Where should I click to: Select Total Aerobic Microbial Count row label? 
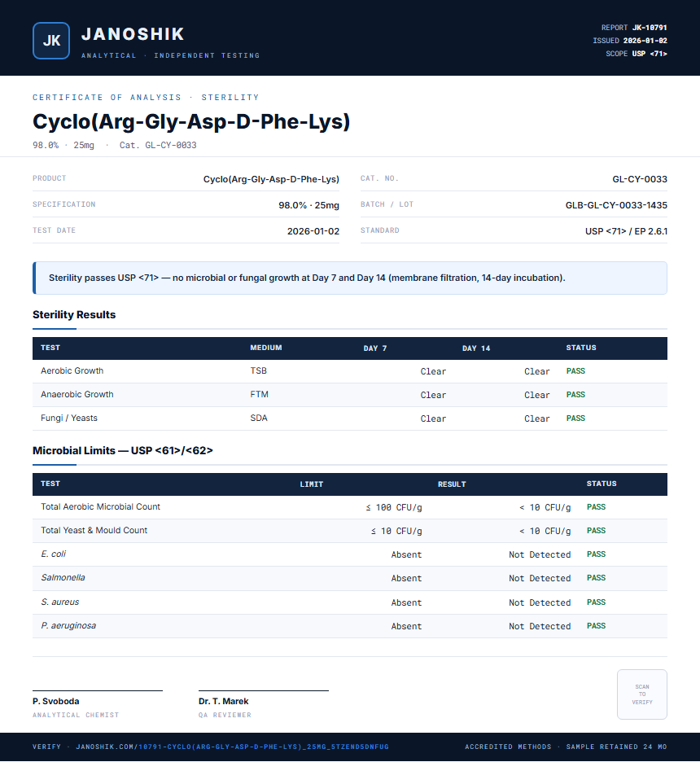click(x=100, y=506)
